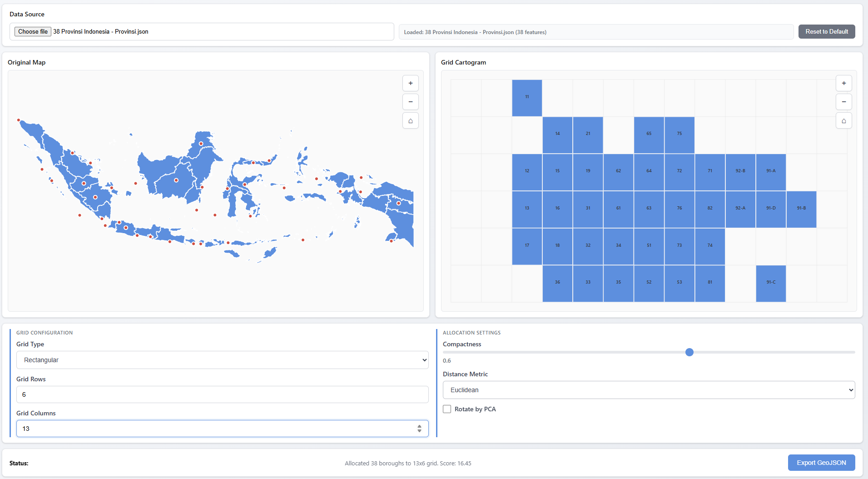Click grid cell 36 in the cartogram
This screenshot has height=479, width=868.
pos(557,283)
